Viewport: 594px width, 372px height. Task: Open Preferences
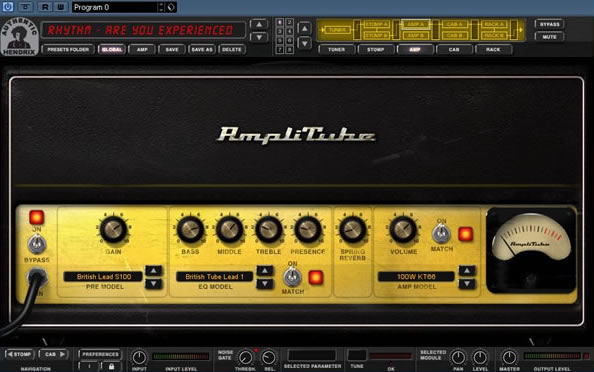coord(100,355)
